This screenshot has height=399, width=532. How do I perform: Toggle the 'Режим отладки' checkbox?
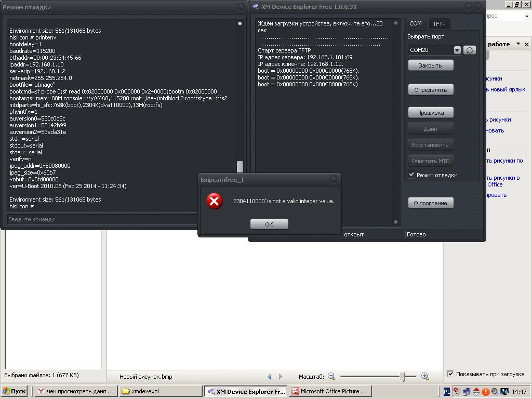(x=412, y=175)
